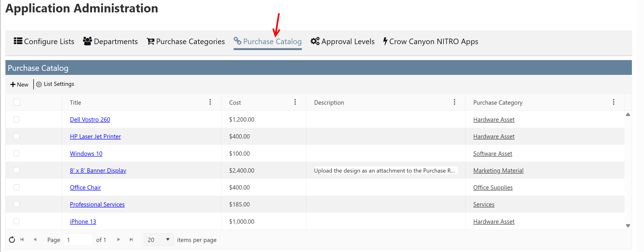Switch to the Approval Levels tab

pos(342,41)
